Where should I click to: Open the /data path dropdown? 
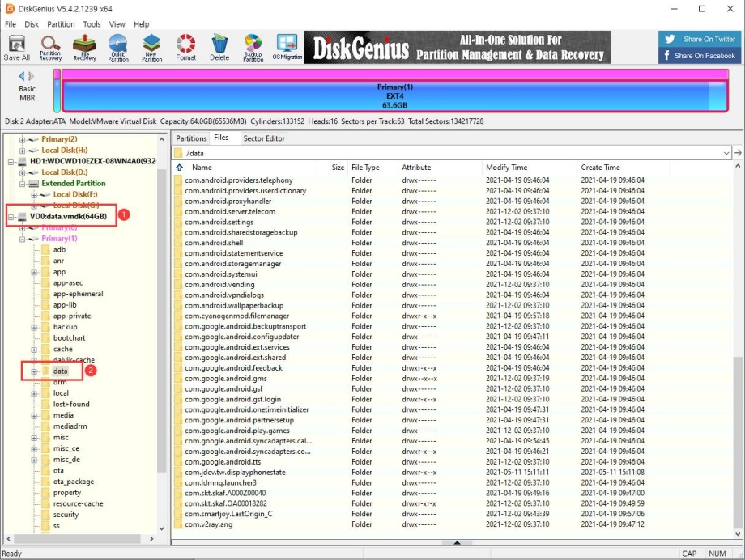coord(726,153)
